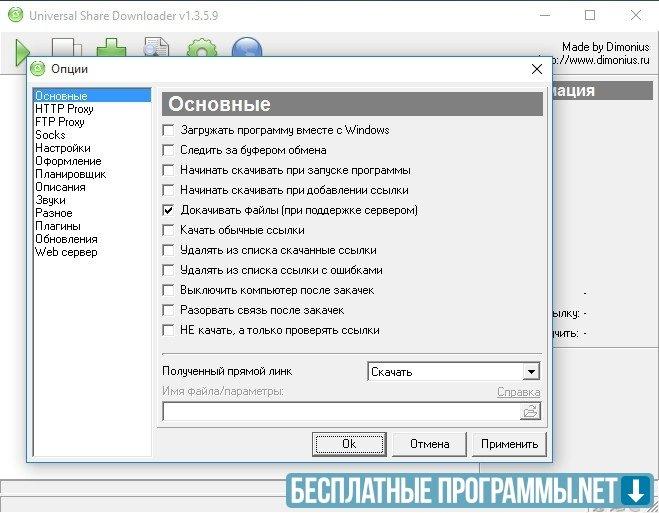Click the Применить button

coord(509,444)
